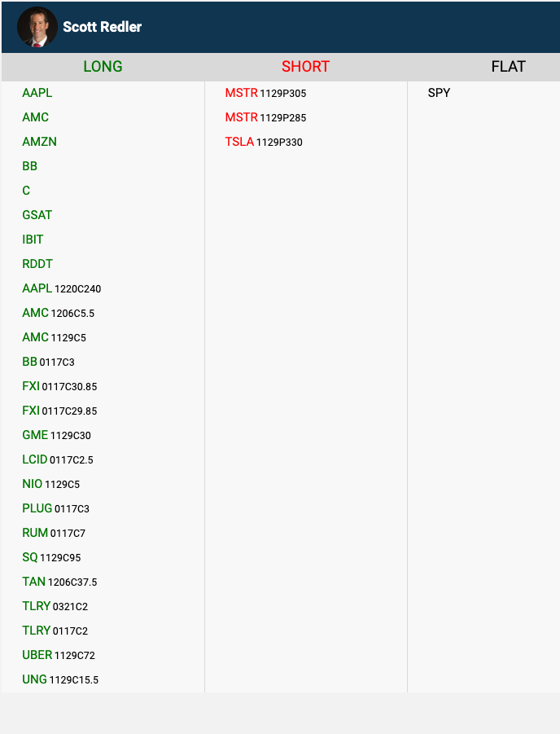Click the MSTR 1129P305 short put
This screenshot has height=734, width=560.
pyautogui.click(x=265, y=93)
